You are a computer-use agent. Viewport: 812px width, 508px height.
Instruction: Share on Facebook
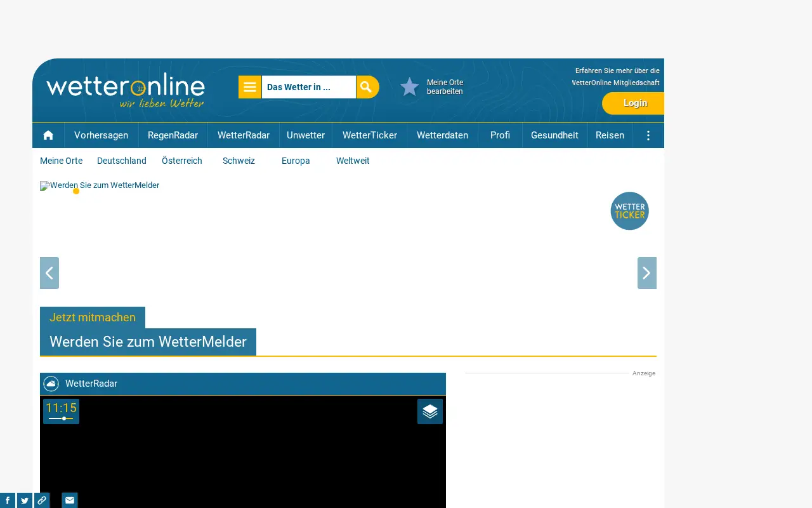[x=8, y=500]
